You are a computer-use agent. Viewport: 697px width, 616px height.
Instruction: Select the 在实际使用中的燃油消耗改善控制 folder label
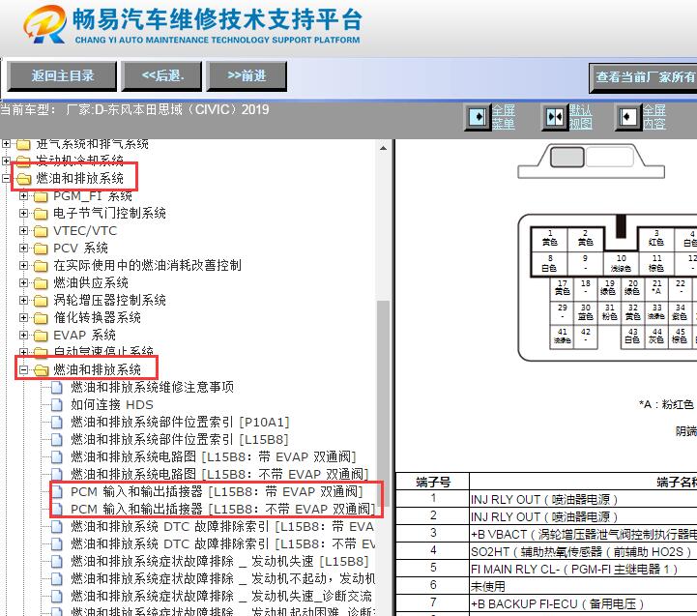(x=147, y=266)
